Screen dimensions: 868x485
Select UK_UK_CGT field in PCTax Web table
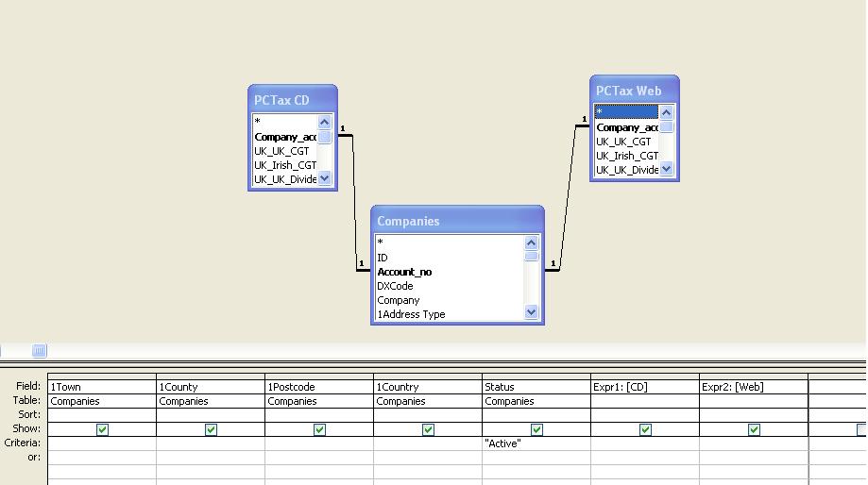click(x=626, y=142)
